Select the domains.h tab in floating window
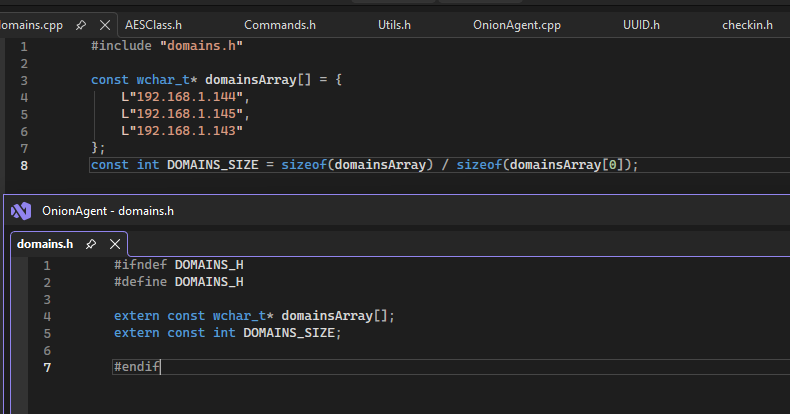The height and width of the screenshot is (414, 790). (45, 244)
